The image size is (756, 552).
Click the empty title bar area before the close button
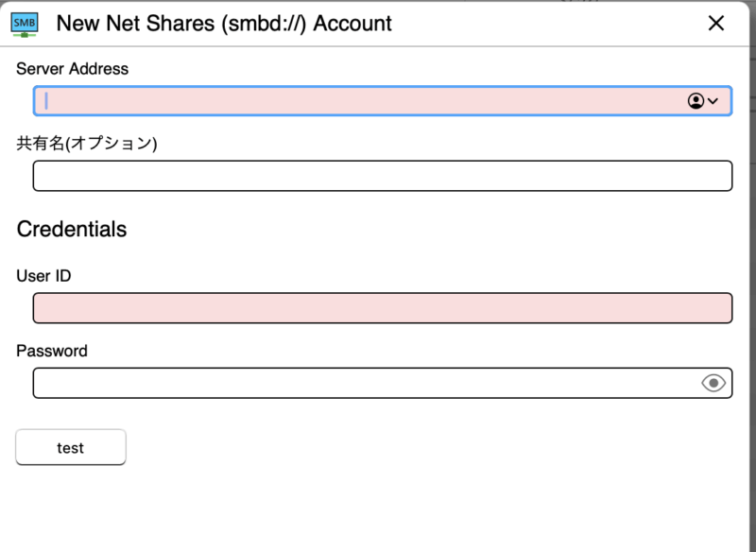click(548, 24)
